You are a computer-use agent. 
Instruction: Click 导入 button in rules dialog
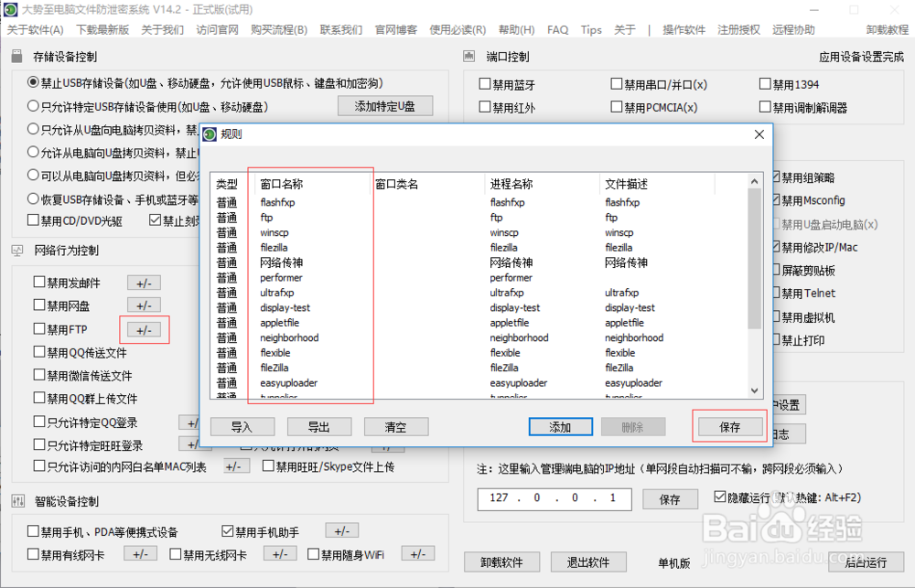tap(242, 427)
